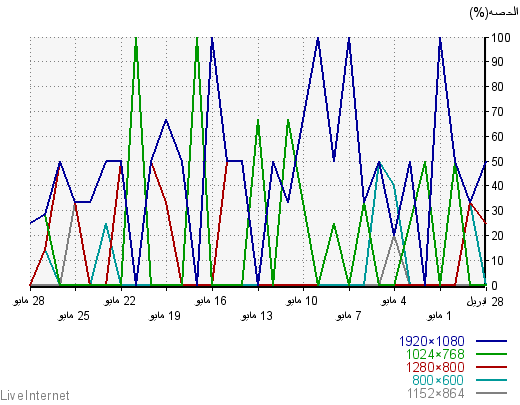Click the x-axis date label 19 مايو
The height and width of the screenshot is (405, 520).
[x=165, y=315]
